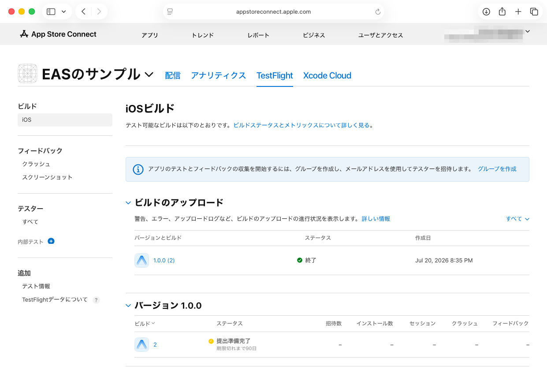Click the appstoreconnect.apple.com address field
547x392 pixels.
click(x=273, y=12)
